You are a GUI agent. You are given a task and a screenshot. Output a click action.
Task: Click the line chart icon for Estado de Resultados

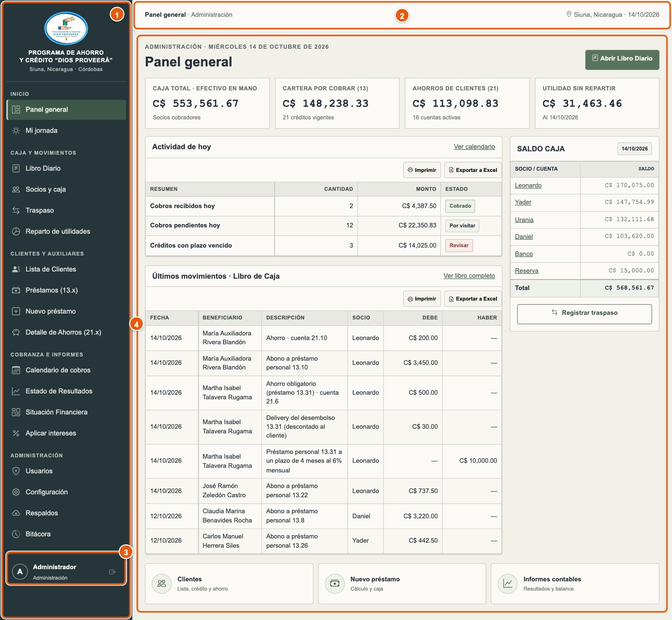click(x=16, y=391)
